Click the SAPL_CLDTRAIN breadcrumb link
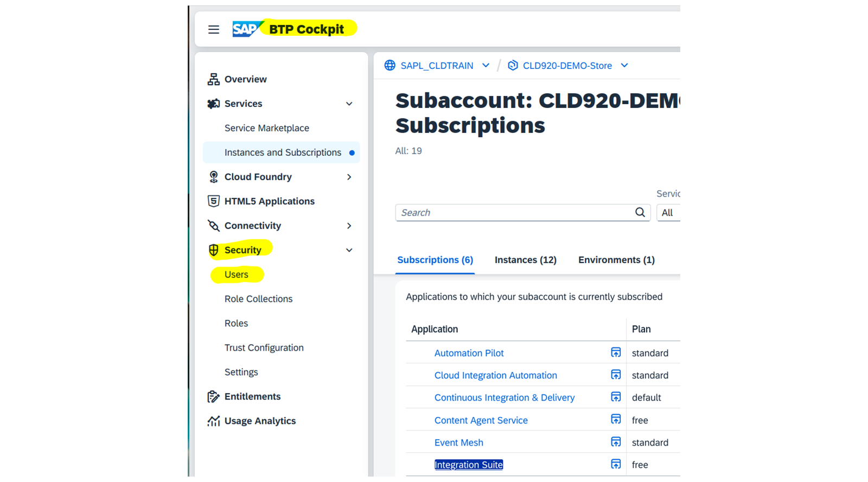Screen dimensions: 868x482 [x=437, y=66]
